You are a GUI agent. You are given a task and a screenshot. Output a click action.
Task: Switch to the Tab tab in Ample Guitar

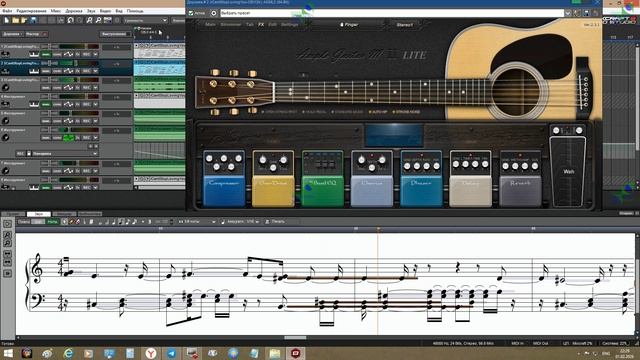pos(249,24)
